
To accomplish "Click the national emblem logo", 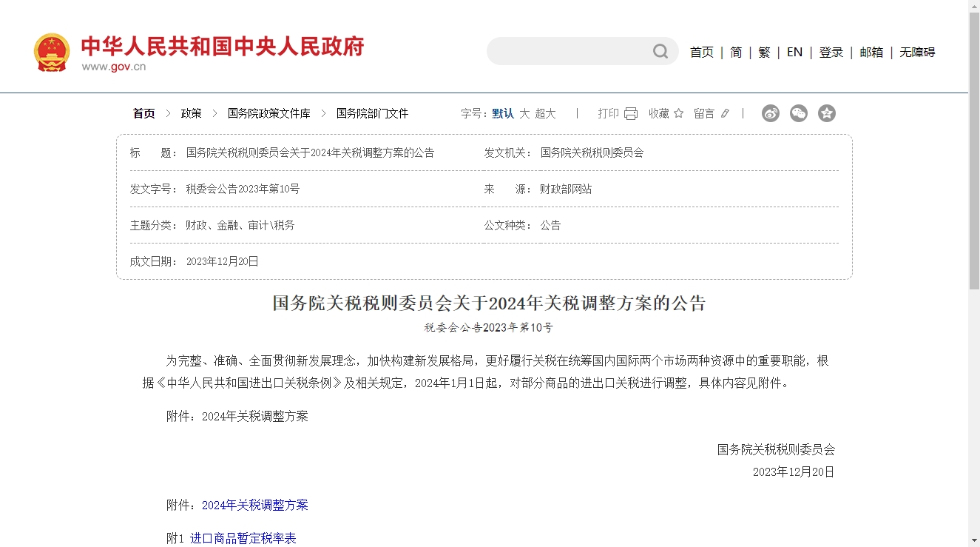I will 51,51.
